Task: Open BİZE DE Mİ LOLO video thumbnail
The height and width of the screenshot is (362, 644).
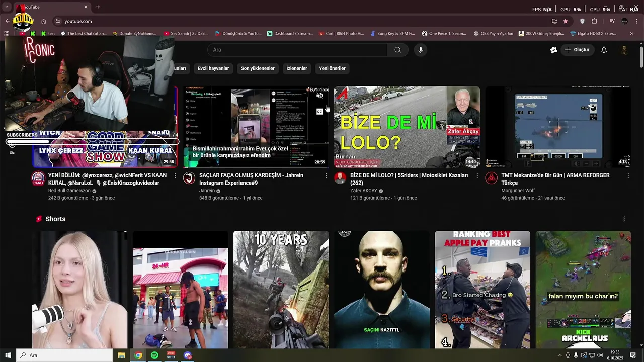Action: 407,127
